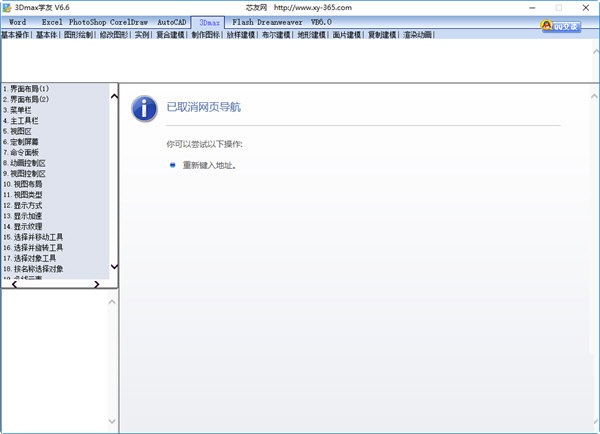
Task: Open the 地形建模 category
Action: tap(311, 35)
